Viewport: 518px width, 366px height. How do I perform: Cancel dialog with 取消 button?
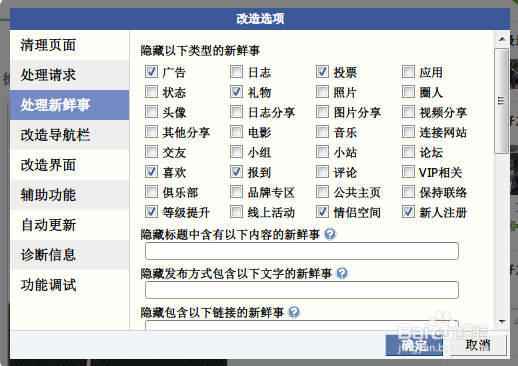pos(478,345)
